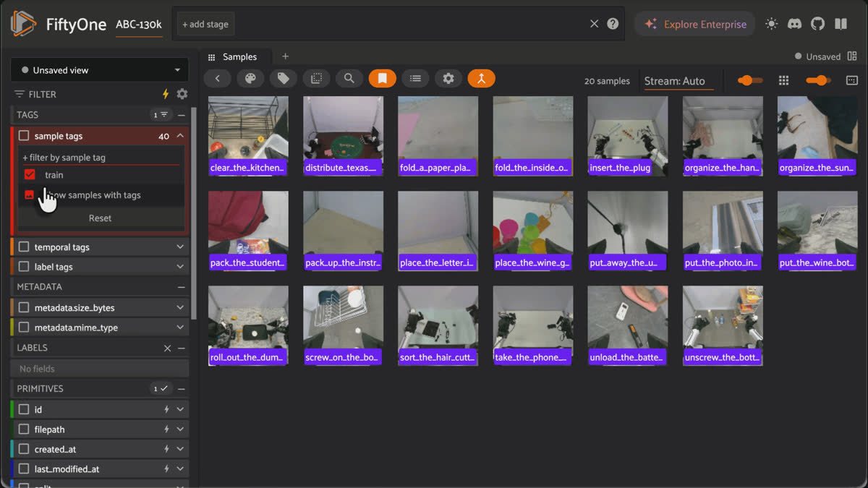Select Show samples with tags option

tap(101, 195)
